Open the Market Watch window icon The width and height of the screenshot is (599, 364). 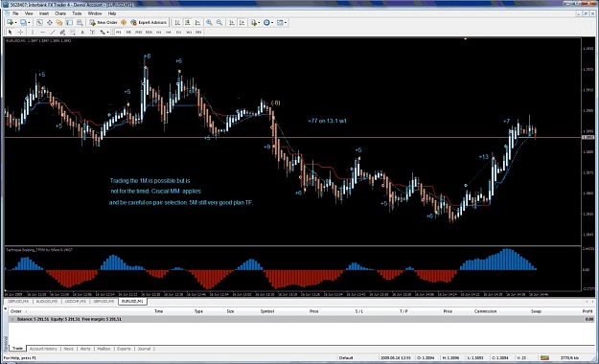point(39,23)
